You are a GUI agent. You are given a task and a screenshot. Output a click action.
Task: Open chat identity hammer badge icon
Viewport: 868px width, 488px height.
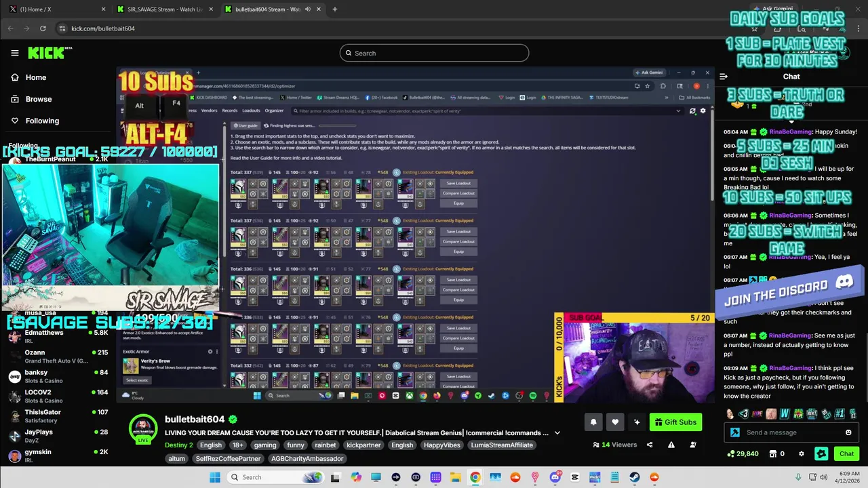(734, 432)
